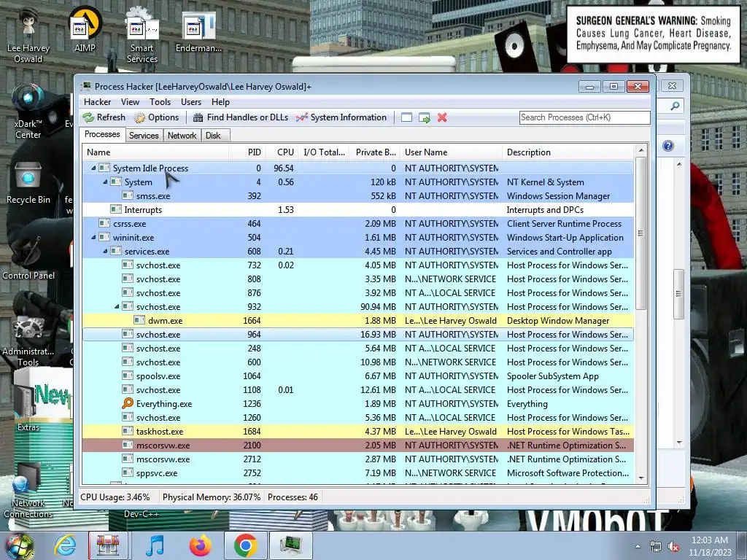This screenshot has width=747, height=560.
Task: Click the Refresh toolbar button
Action: coord(104,117)
